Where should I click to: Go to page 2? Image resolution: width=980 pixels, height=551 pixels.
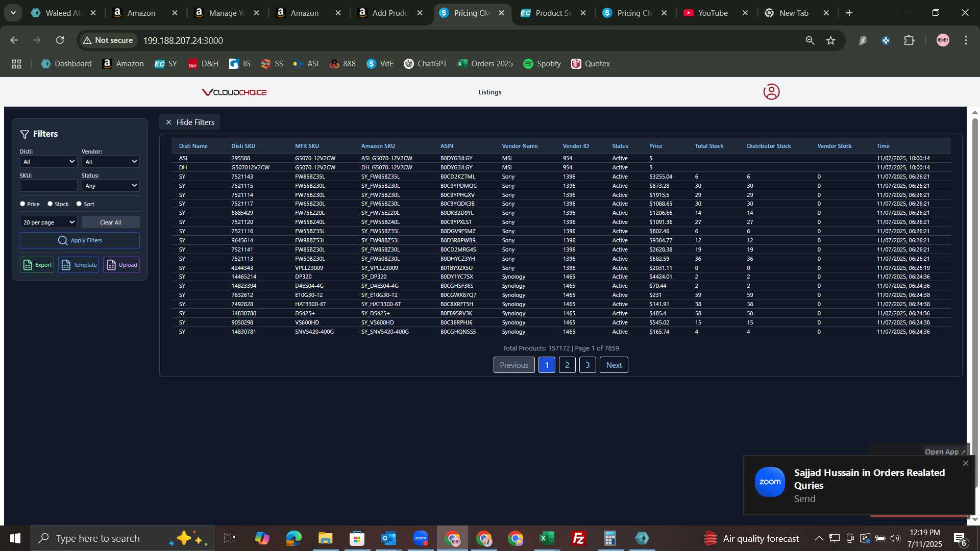click(567, 365)
